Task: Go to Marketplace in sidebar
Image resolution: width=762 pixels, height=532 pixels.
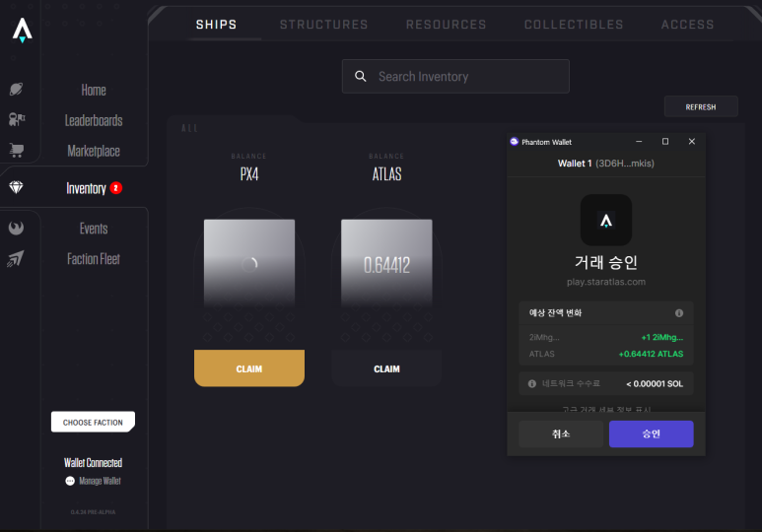Action: (94, 151)
